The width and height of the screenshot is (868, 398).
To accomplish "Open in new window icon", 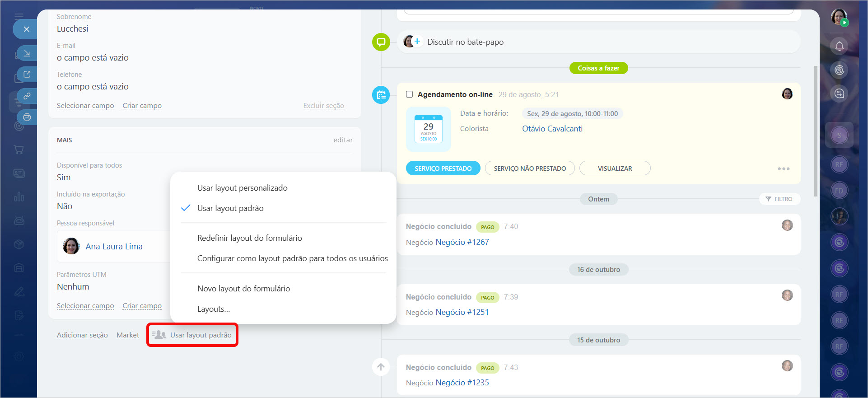I will 27,75.
